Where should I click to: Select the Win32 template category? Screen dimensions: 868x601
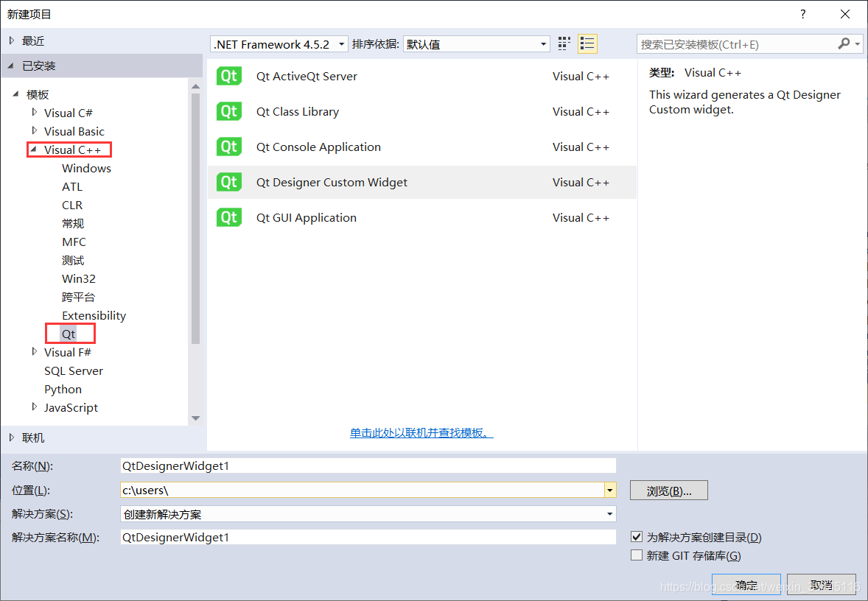(x=79, y=279)
